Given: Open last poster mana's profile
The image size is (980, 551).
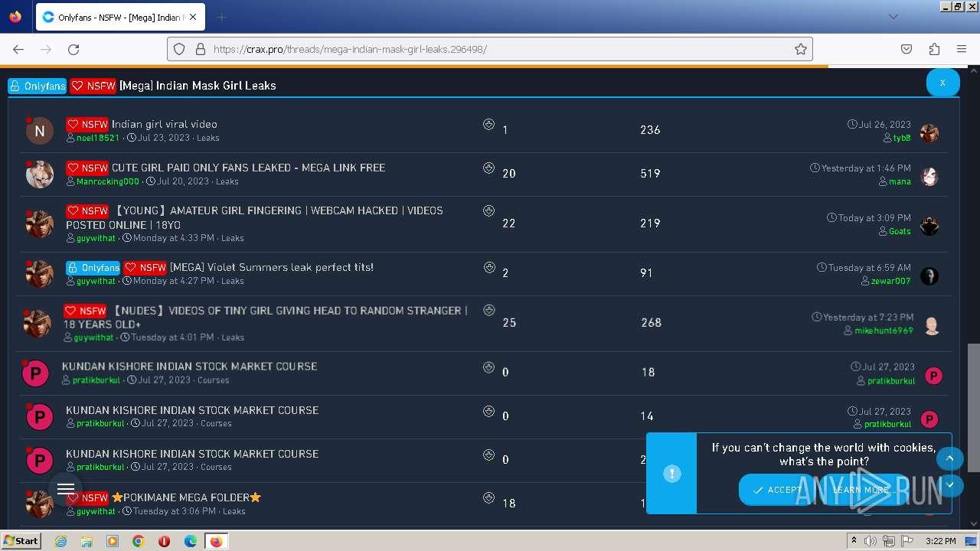Looking at the screenshot, I should 900,182.
